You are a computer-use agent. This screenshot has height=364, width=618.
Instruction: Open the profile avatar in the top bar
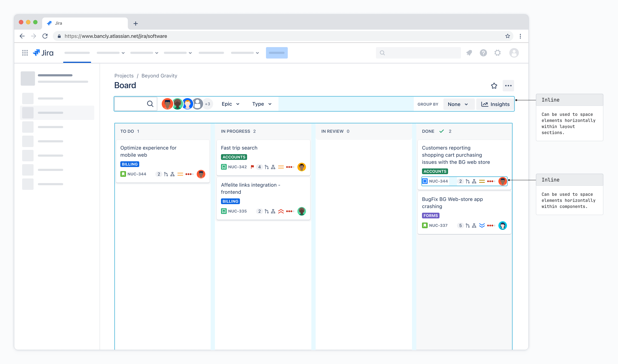tap(514, 53)
